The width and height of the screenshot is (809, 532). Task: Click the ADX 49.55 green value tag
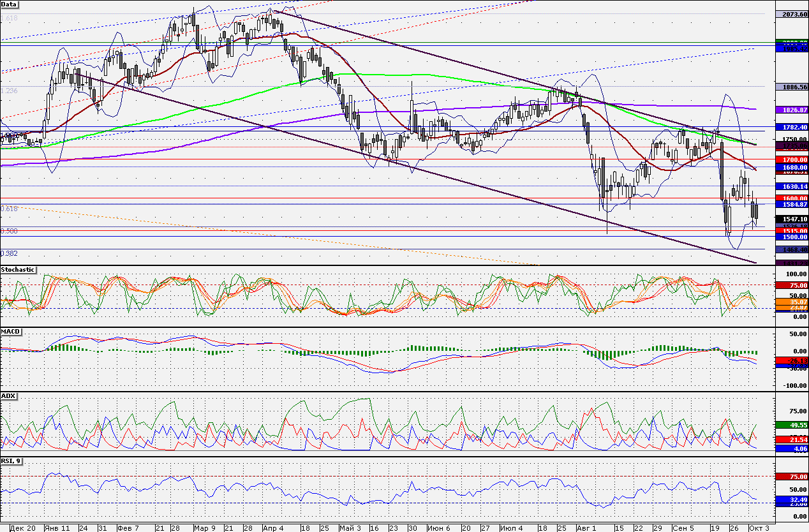pyautogui.click(x=790, y=424)
